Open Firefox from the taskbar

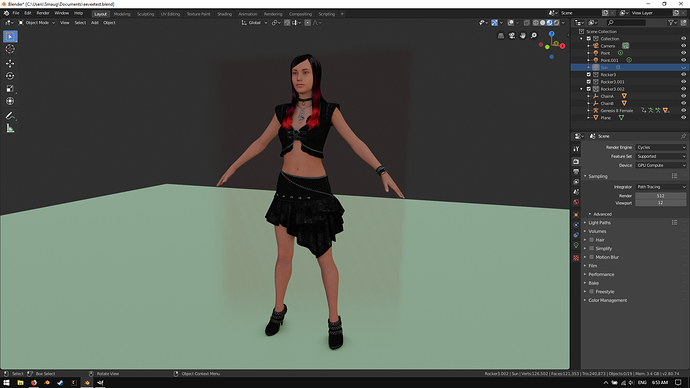pyautogui.click(x=33, y=383)
